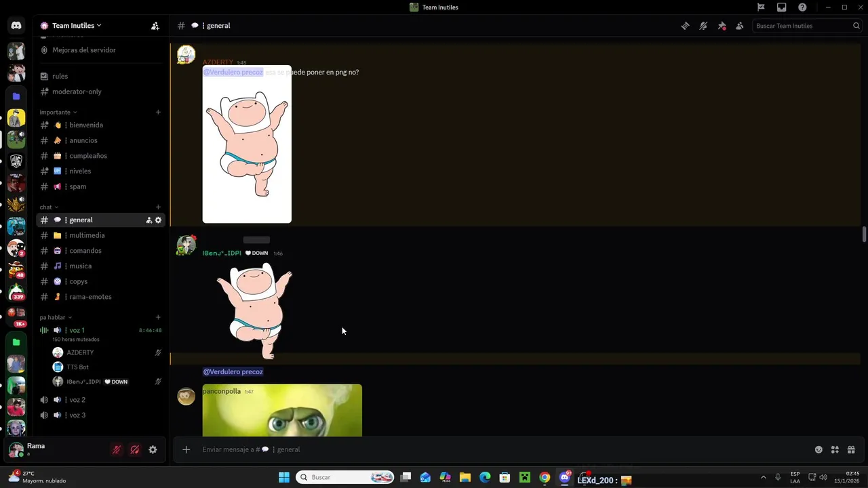The image size is (868, 488).
Task: Click the chat vertical scrollbar thumb
Action: (x=864, y=234)
